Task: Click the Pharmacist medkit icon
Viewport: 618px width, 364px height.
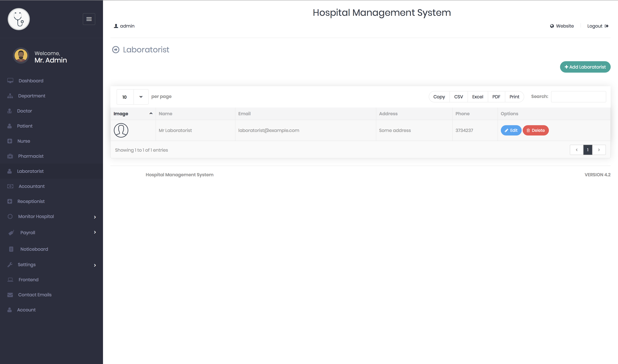Action: tap(10, 156)
